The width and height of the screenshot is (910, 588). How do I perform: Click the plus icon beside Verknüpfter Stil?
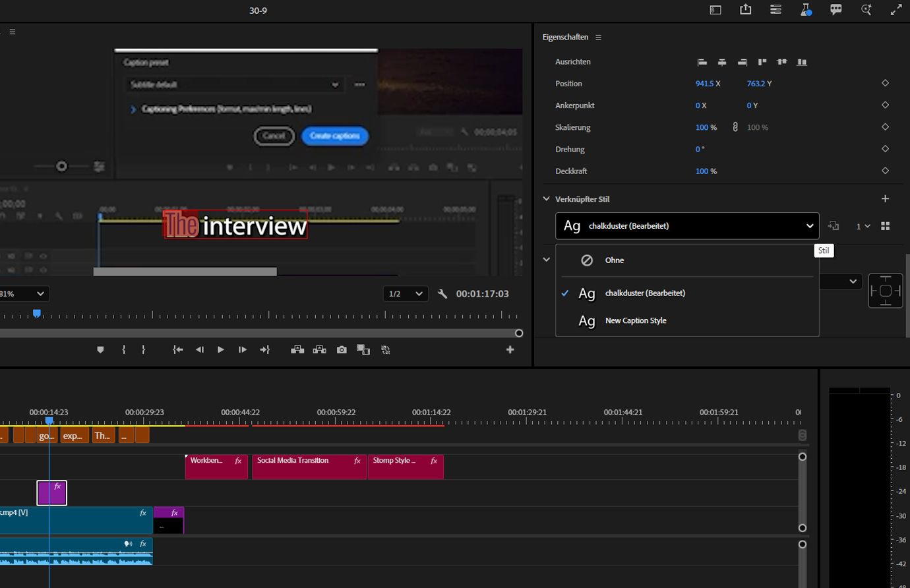(885, 199)
